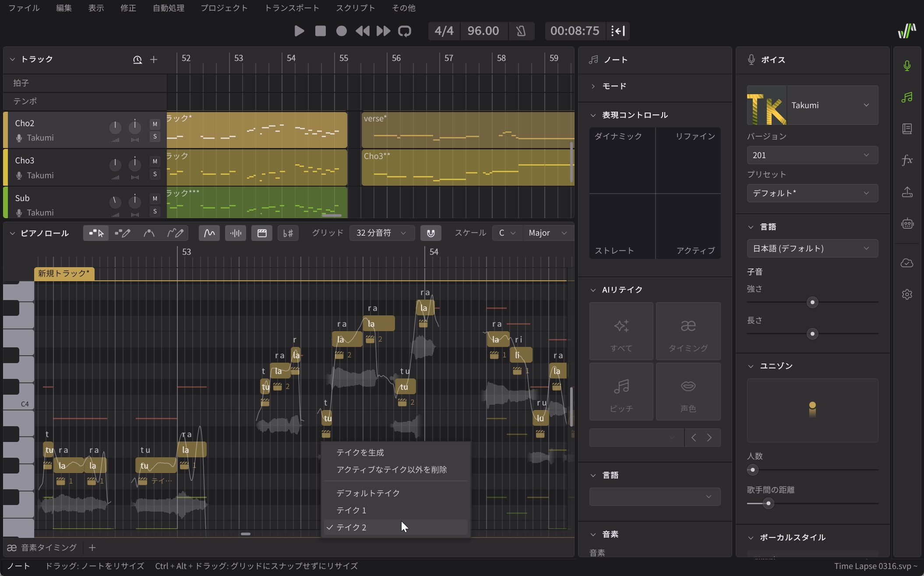Viewport: 924px width, 576px height.
Task: Open settings gear in right sidebar
Action: [907, 294]
